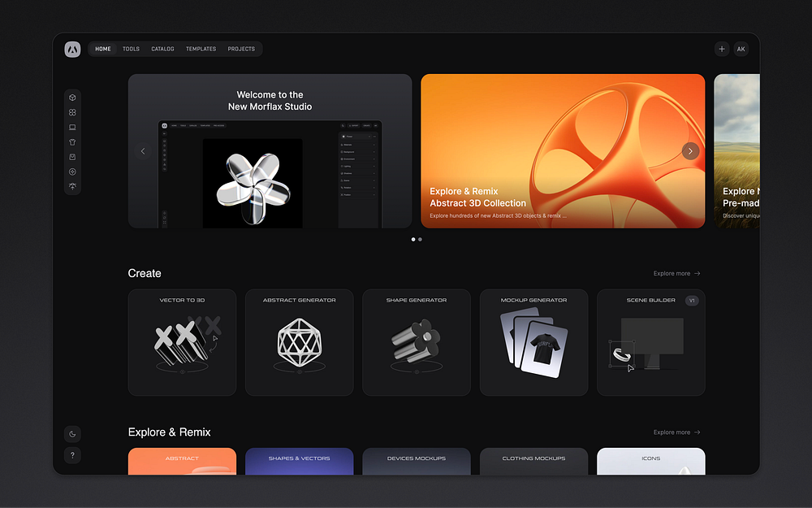This screenshot has height=508, width=812.
Task: Open the Abstract category card
Action: click(x=182, y=462)
